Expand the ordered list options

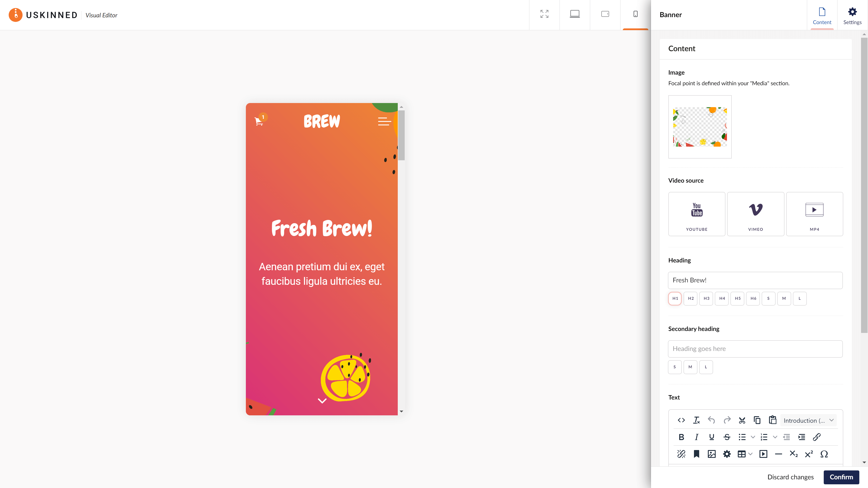[x=775, y=437]
